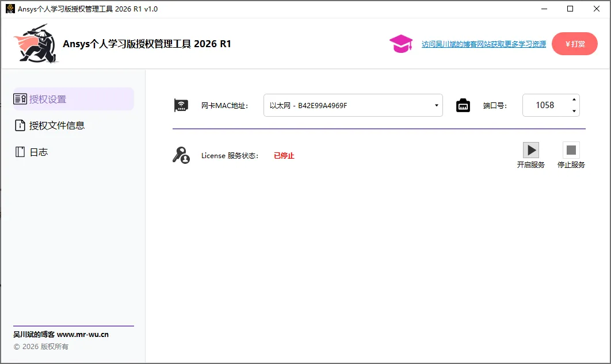Click the 授权设置 certificate icon
611x364 pixels.
point(20,99)
